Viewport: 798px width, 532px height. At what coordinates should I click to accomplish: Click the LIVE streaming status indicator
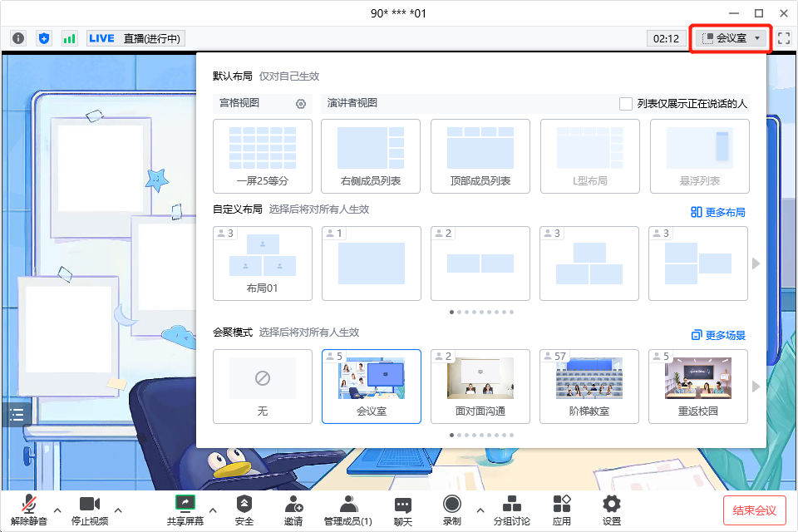point(135,38)
